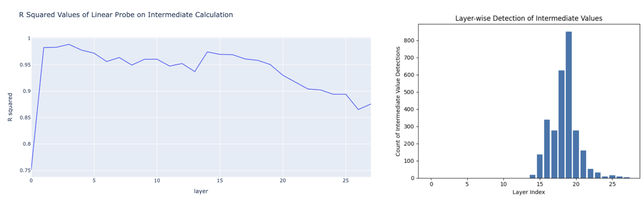Click the line's peak point at layer 3
Image resolution: width=644 pixels, height=199 pixels.
point(69,45)
